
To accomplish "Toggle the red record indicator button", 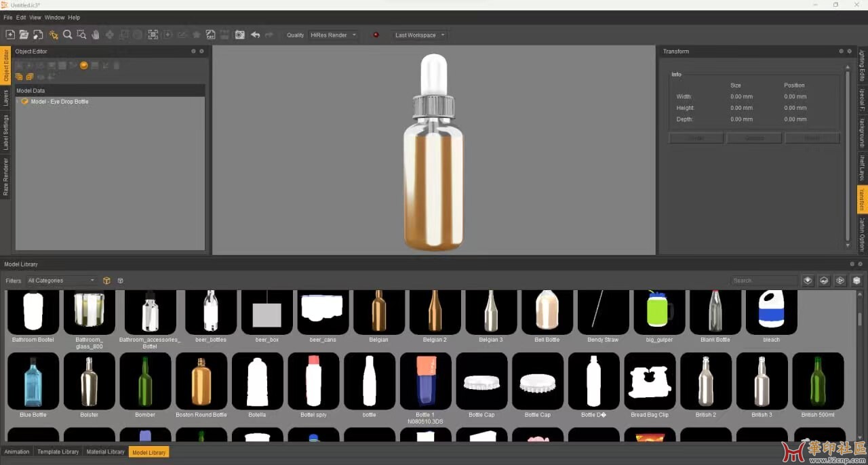I will [x=376, y=35].
